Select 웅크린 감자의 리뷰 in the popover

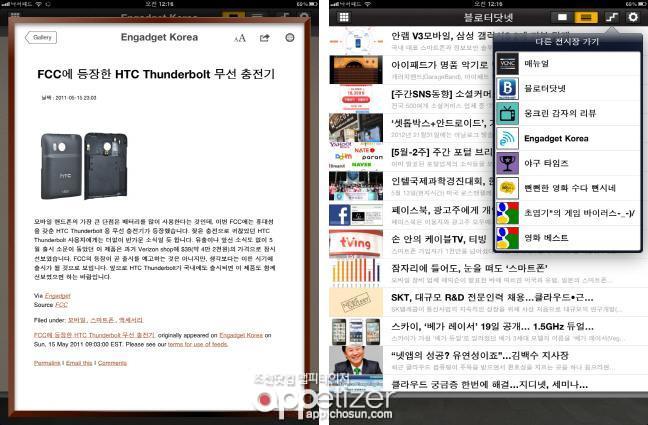tap(568, 113)
